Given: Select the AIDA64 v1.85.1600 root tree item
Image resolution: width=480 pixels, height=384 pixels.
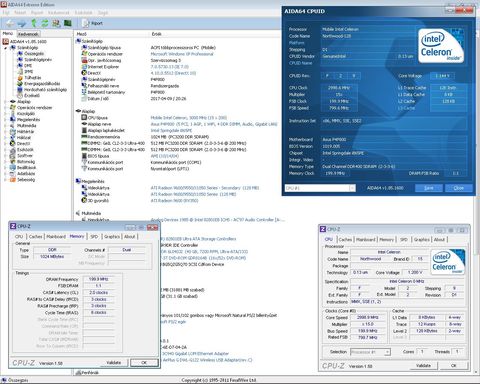Looking at the screenshot, I should [x=28, y=41].
